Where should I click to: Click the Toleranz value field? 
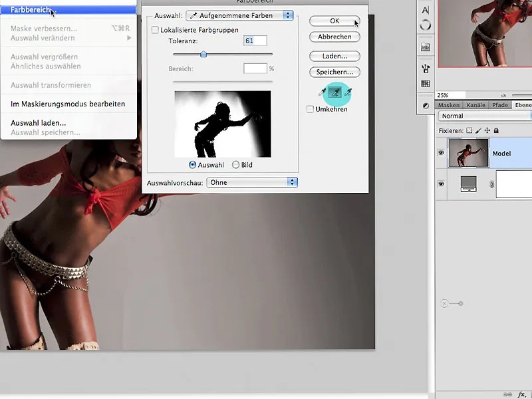point(255,41)
